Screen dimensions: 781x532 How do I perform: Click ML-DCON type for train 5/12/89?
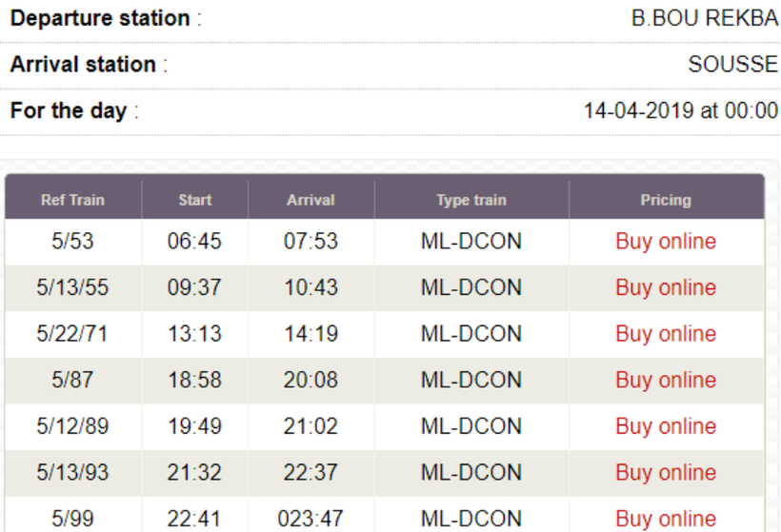[471, 426]
